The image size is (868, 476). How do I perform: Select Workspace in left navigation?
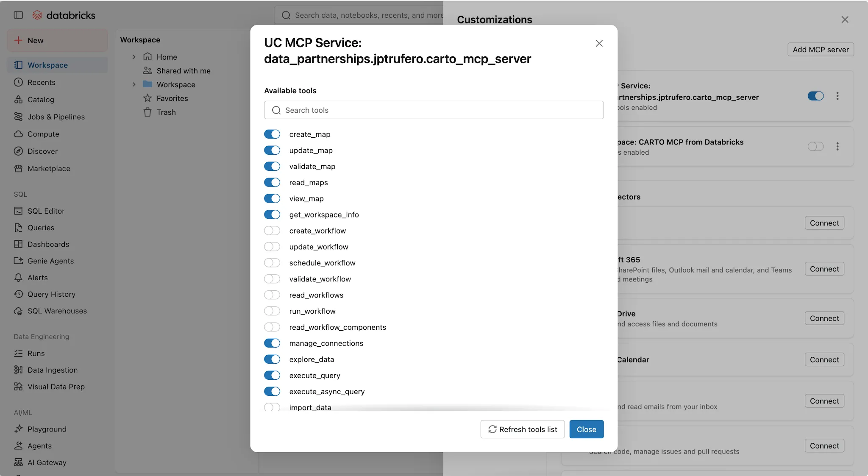point(57,65)
